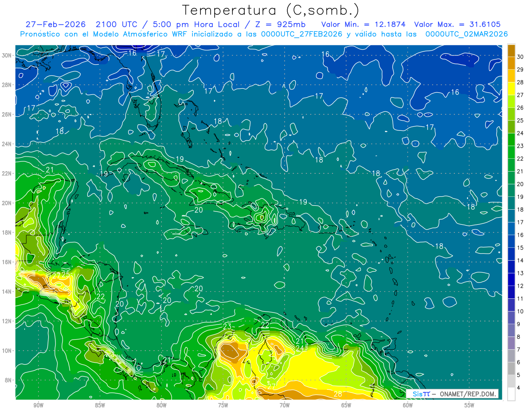Click the purple colorbar swatch between 8 and 9

coord(512,330)
